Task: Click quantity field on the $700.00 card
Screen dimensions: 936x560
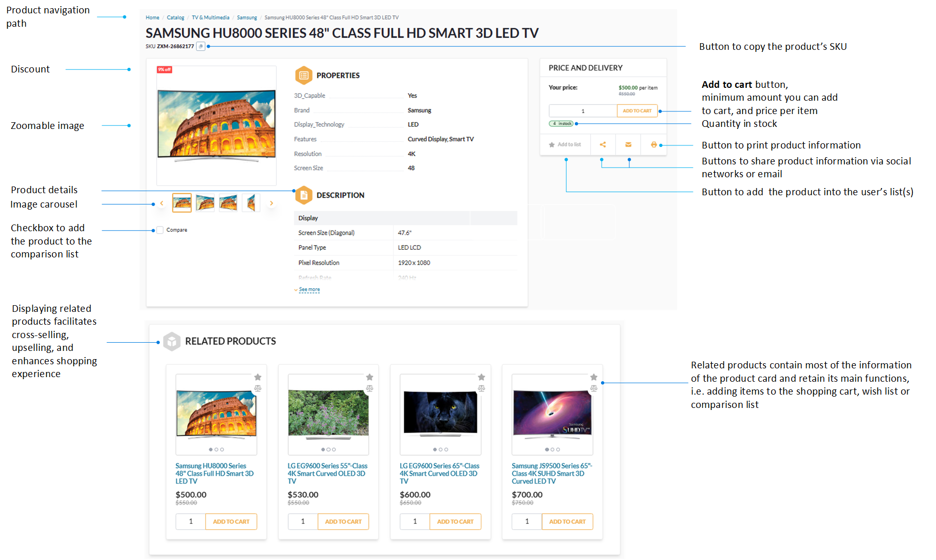Action: (527, 521)
